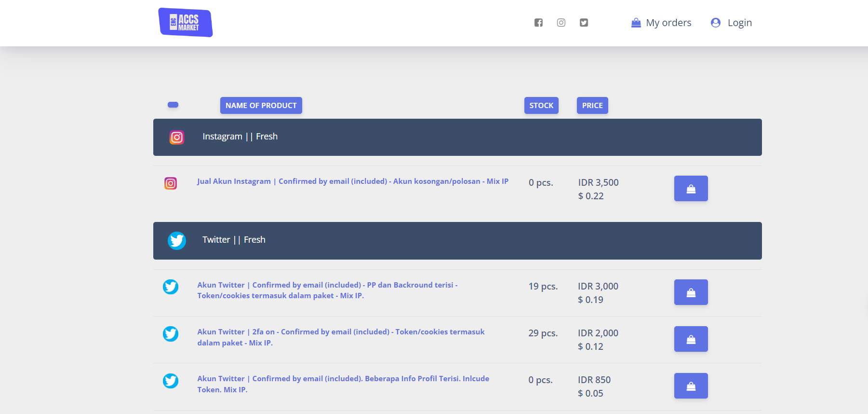868x414 pixels.
Task: Select the $ 0.19 price text
Action: coord(590,300)
